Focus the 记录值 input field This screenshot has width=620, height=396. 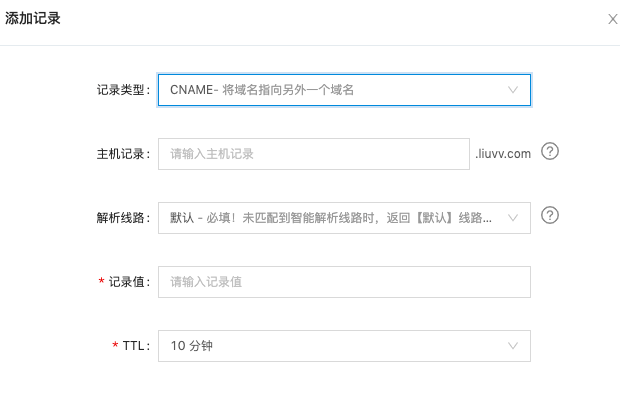(344, 282)
